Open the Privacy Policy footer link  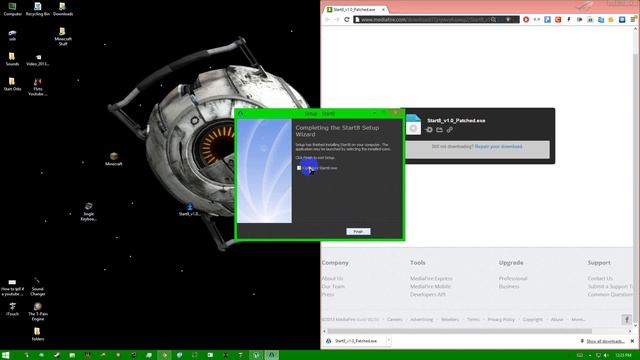click(x=501, y=320)
